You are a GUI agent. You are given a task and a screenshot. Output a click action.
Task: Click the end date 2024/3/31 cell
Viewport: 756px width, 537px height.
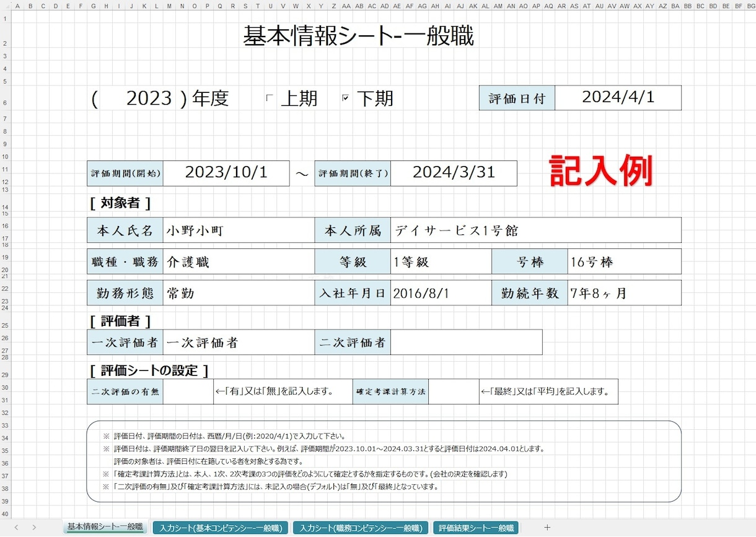pyautogui.click(x=454, y=173)
